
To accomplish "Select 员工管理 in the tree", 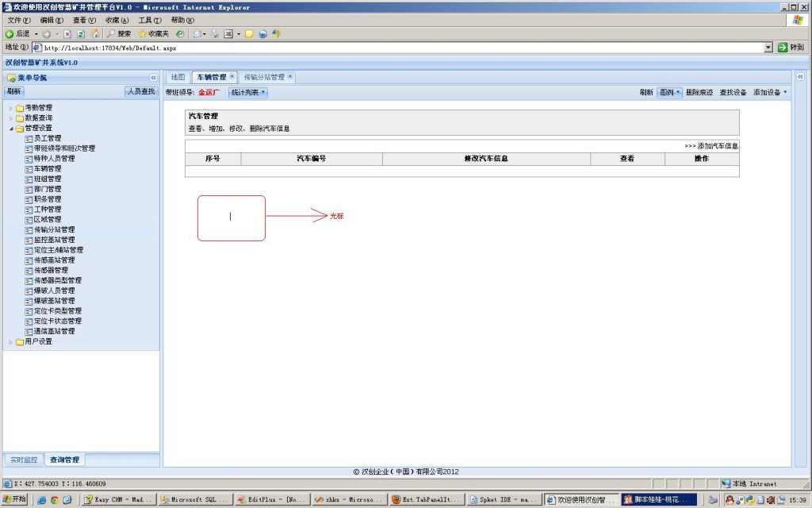I will (48, 138).
